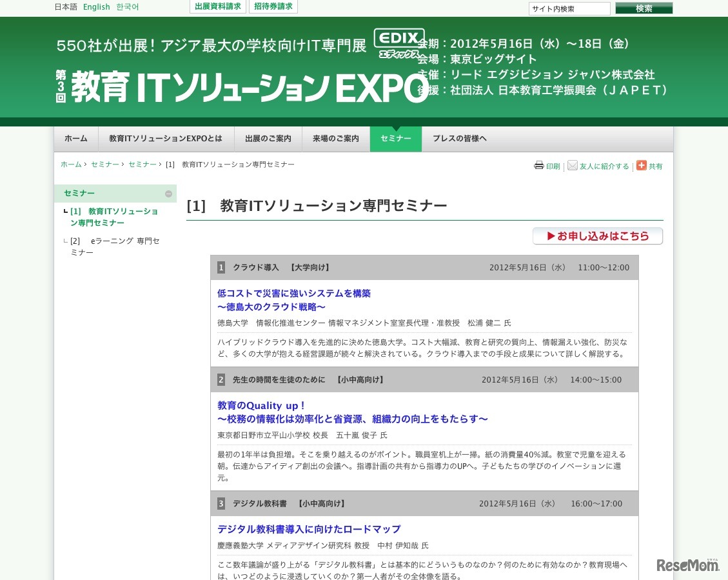Click the 会場：東京ビッグサイト banner text

[x=477, y=59]
